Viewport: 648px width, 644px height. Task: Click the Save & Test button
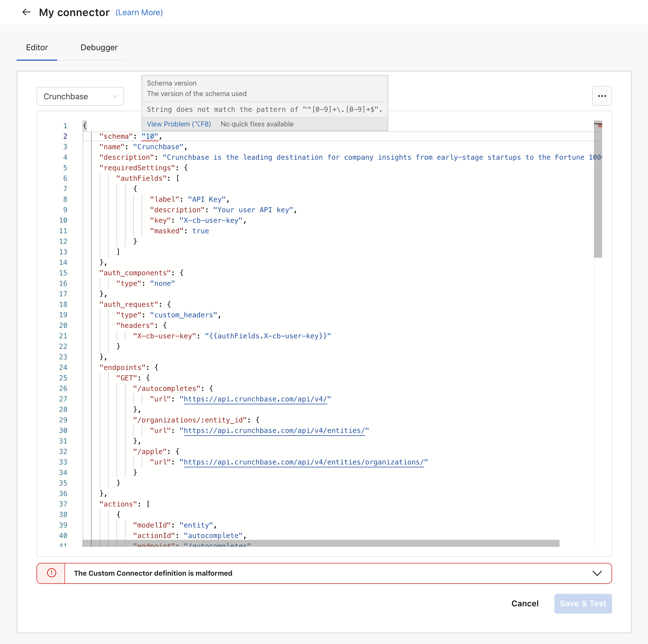coord(583,603)
